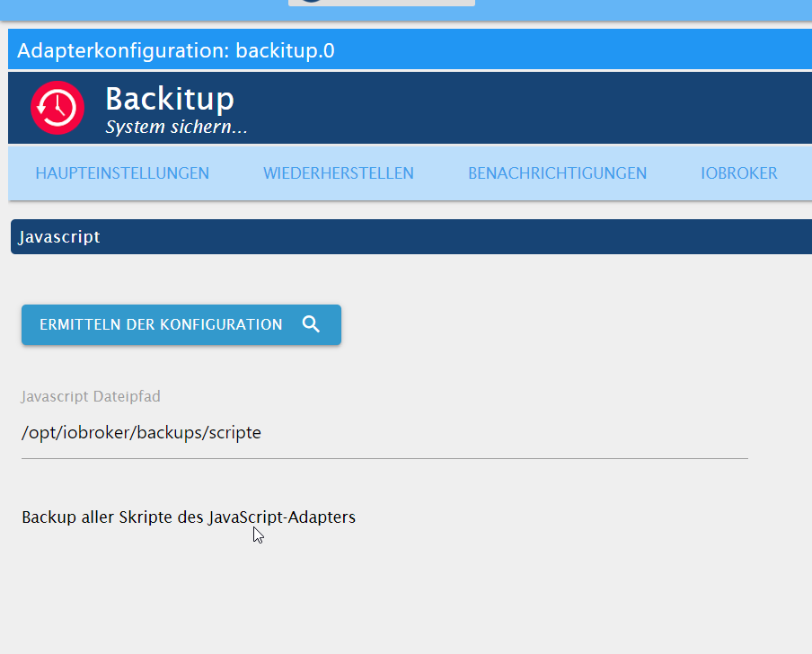The height and width of the screenshot is (654, 812).
Task: Click the 'Backup aller Skripte des JavaScript-Adapters' text
Action: [x=189, y=517]
